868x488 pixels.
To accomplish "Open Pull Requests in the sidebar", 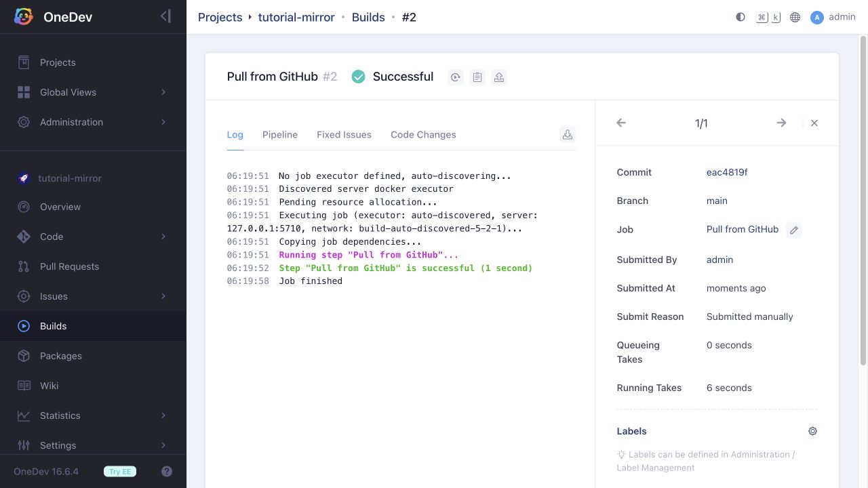I will (93, 266).
